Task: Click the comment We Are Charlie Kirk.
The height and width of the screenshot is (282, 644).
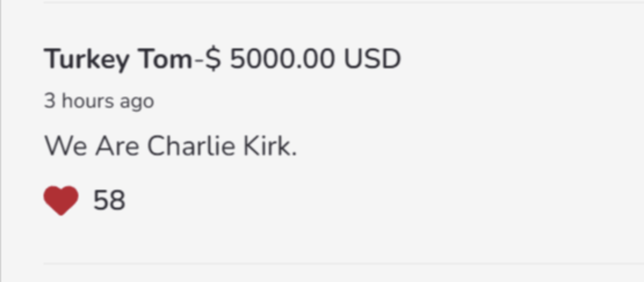Action: click(x=170, y=146)
